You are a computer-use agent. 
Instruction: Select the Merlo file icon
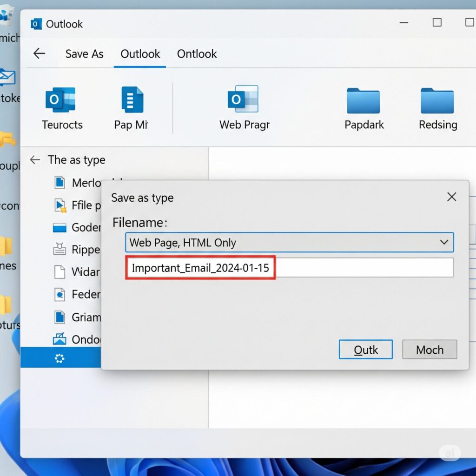(x=60, y=182)
